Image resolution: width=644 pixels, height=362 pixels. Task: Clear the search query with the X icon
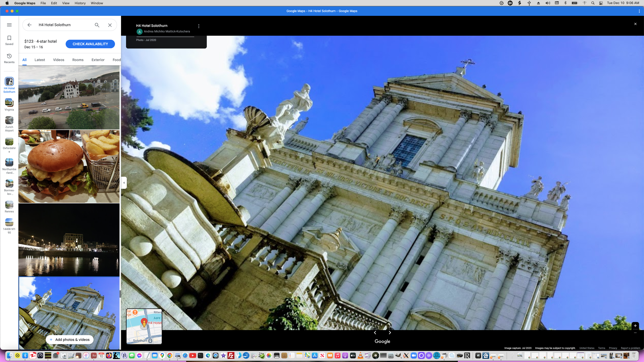110,25
